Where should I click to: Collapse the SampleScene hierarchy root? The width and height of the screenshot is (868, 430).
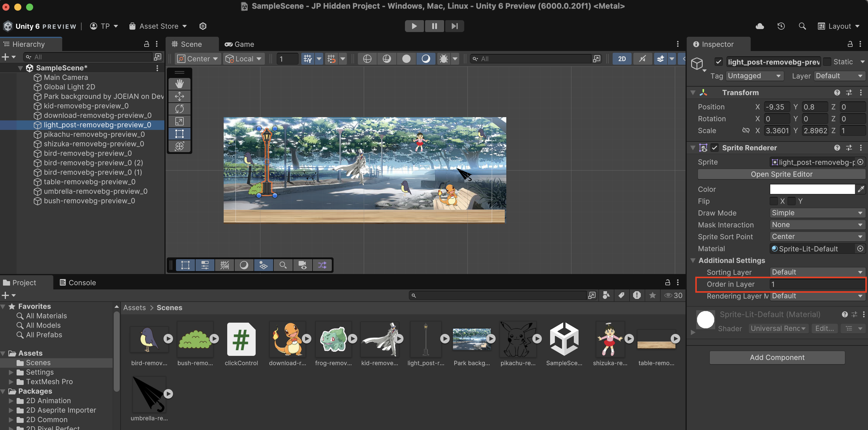[20, 68]
